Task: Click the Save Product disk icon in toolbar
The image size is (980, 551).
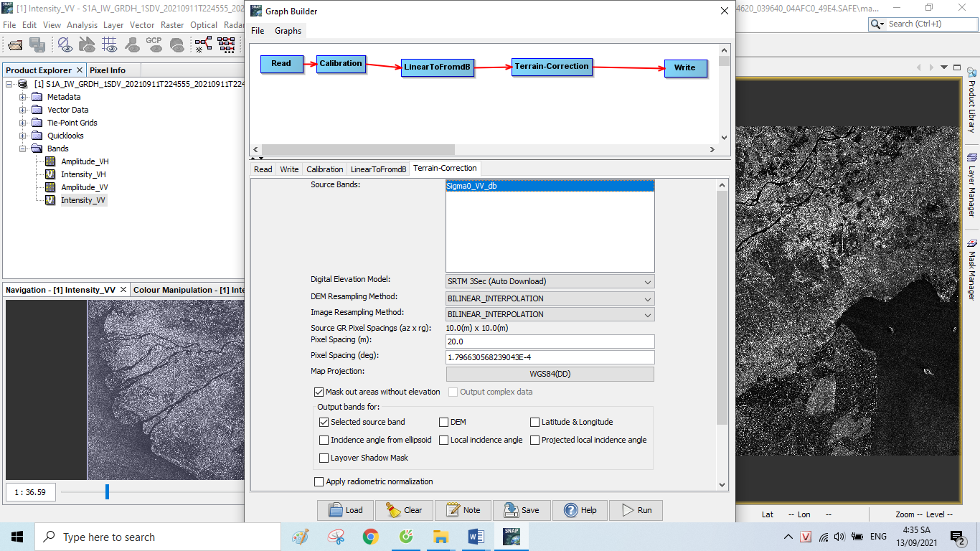Action: coord(37,45)
